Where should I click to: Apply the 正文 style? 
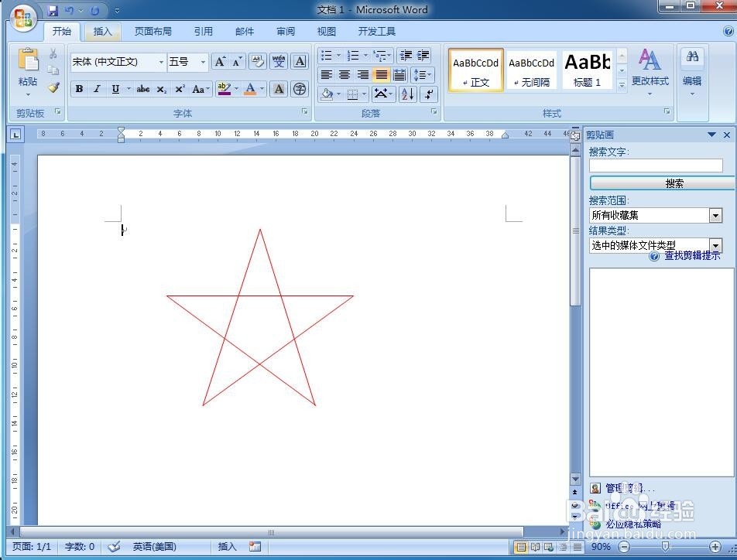click(475, 70)
